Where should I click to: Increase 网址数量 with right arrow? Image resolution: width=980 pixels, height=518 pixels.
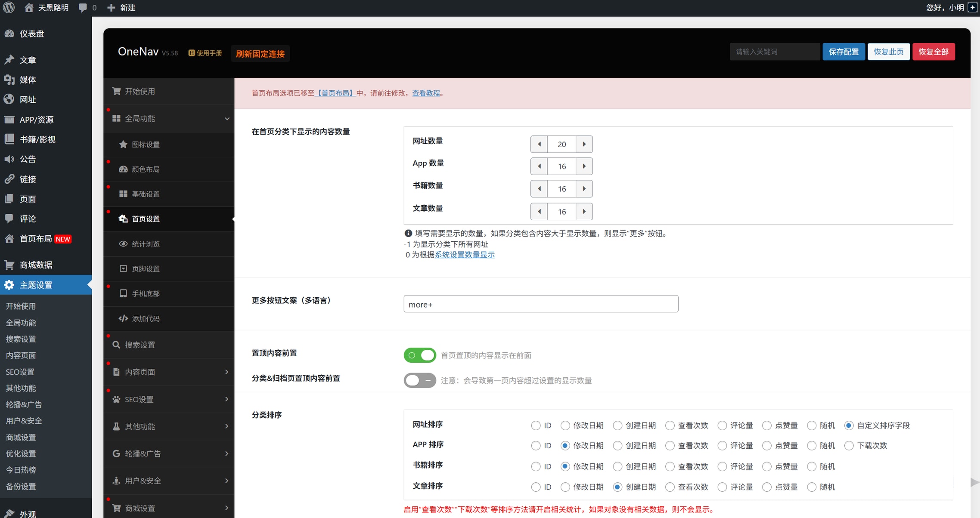[584, 144]
